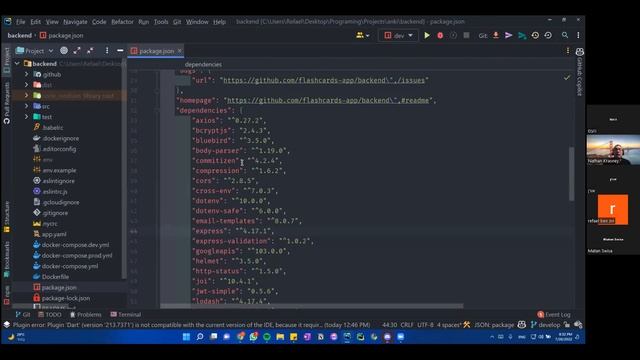Screen dimensions: 640x360
Task: Click the grey Stop square button
Action: point(466,36)
